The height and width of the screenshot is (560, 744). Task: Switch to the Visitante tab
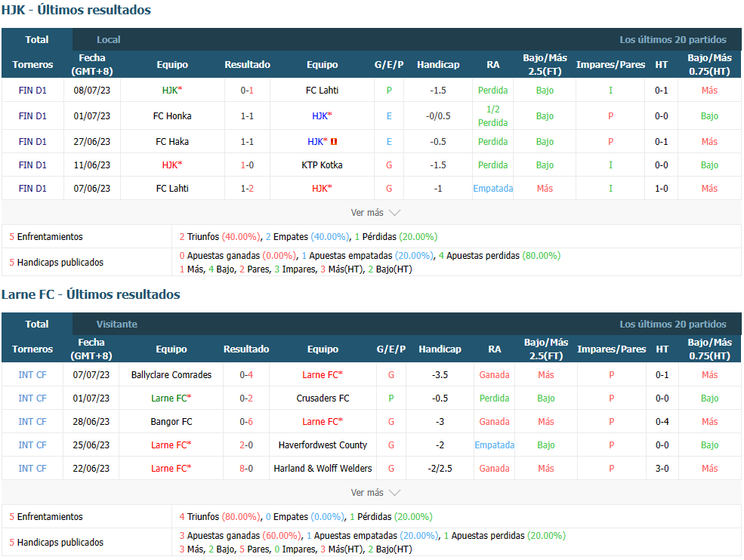tap(117, 325)
